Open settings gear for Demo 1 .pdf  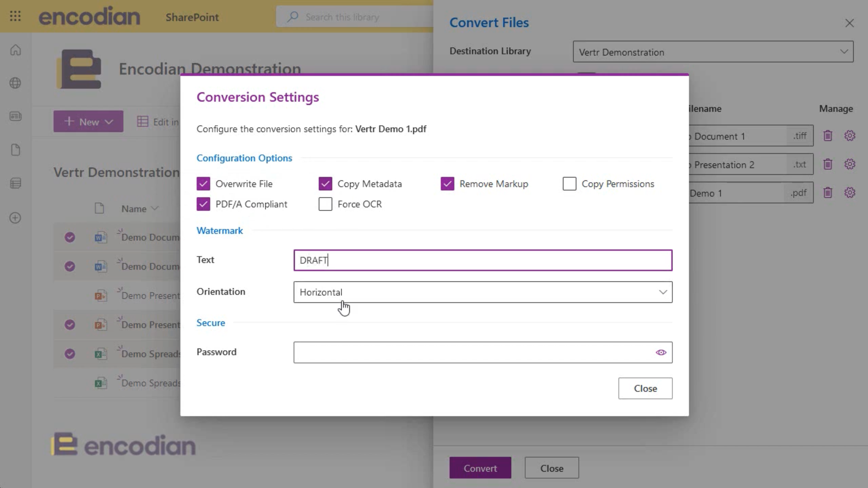coord(850,192)
